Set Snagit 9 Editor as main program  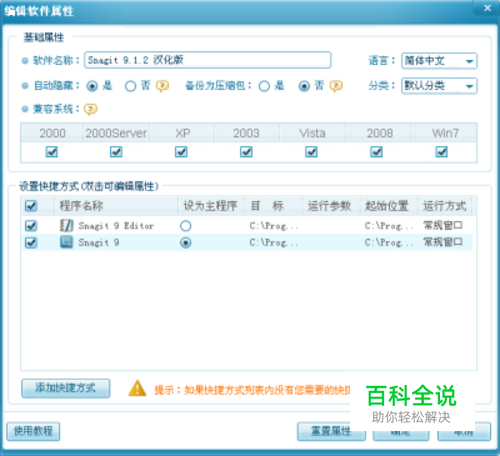(186, 226)
